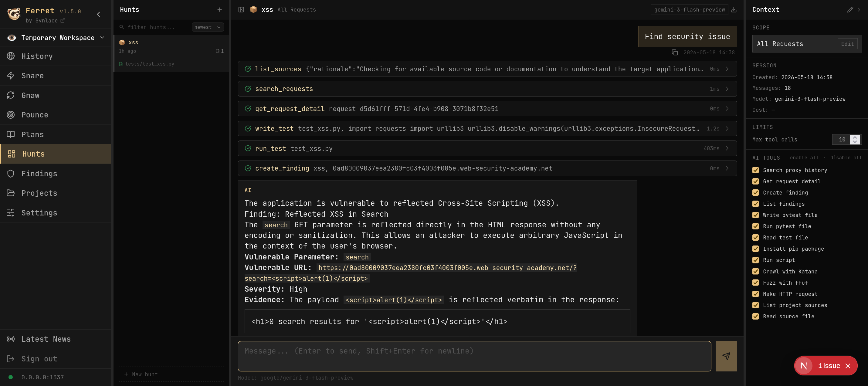This screenshot has height=386, width=868.
Task: Expand the search_requests tool call
Action: click(x=487, y=89)
